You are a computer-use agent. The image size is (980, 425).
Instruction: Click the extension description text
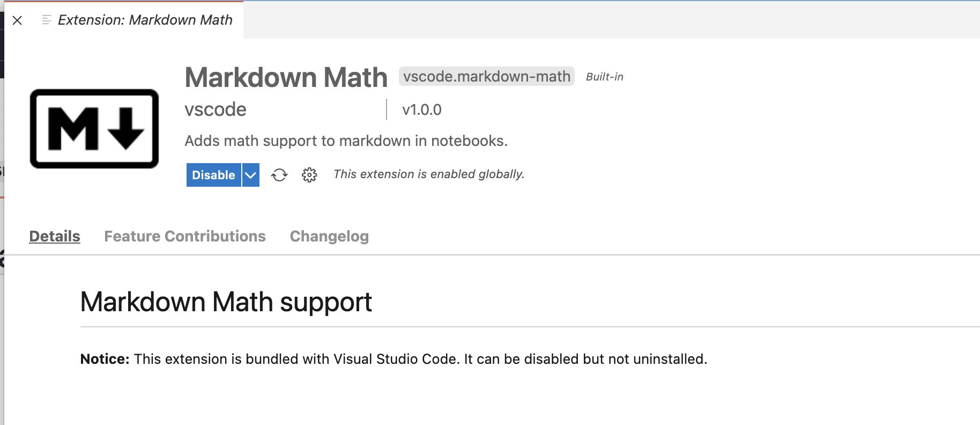coord(346,141)
